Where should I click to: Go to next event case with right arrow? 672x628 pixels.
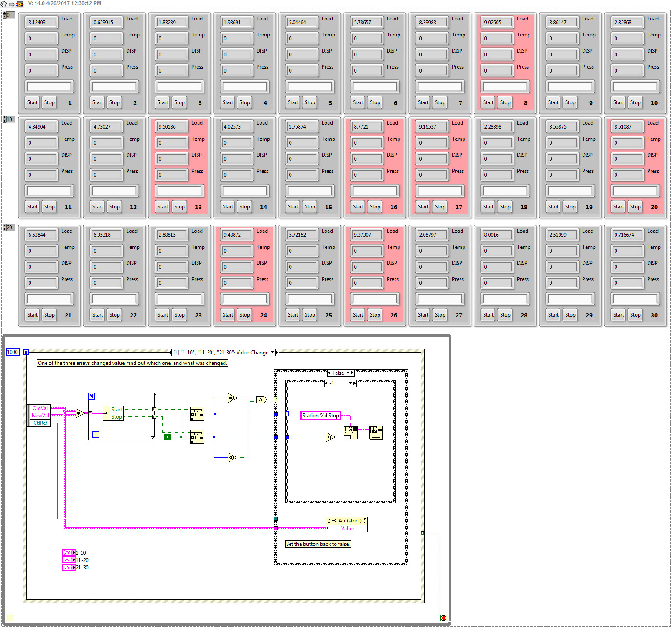277,353
